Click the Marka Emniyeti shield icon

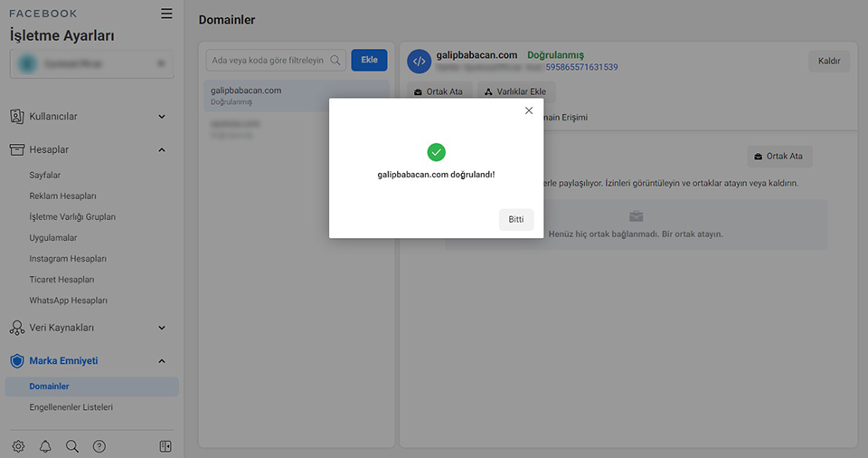[x=17, y=361]
